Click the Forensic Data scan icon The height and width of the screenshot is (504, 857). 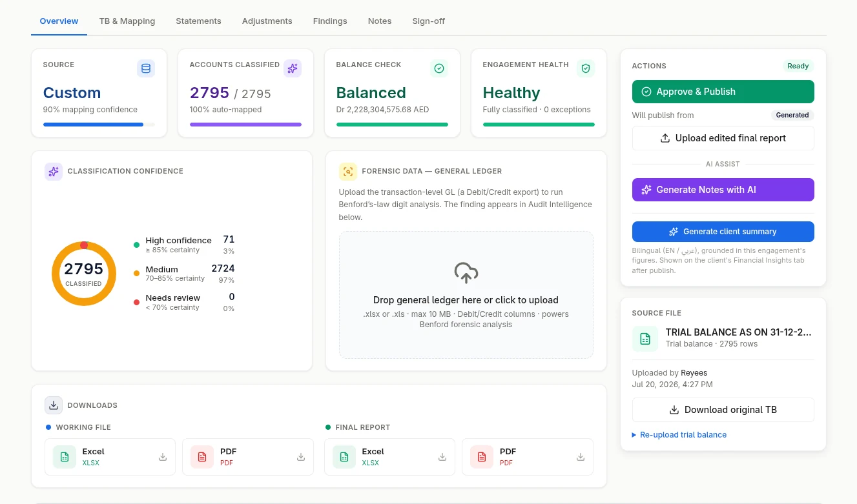348,172
